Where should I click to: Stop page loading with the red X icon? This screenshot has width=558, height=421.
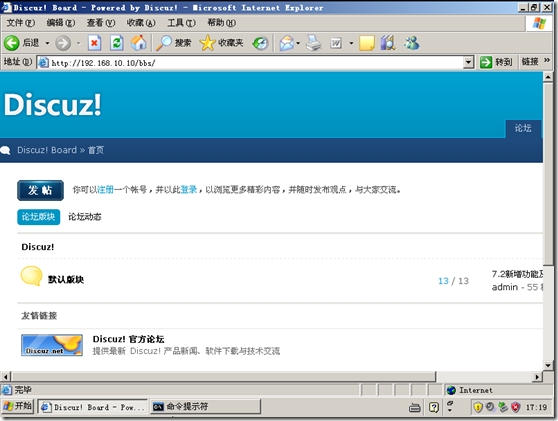coord(94,43)
